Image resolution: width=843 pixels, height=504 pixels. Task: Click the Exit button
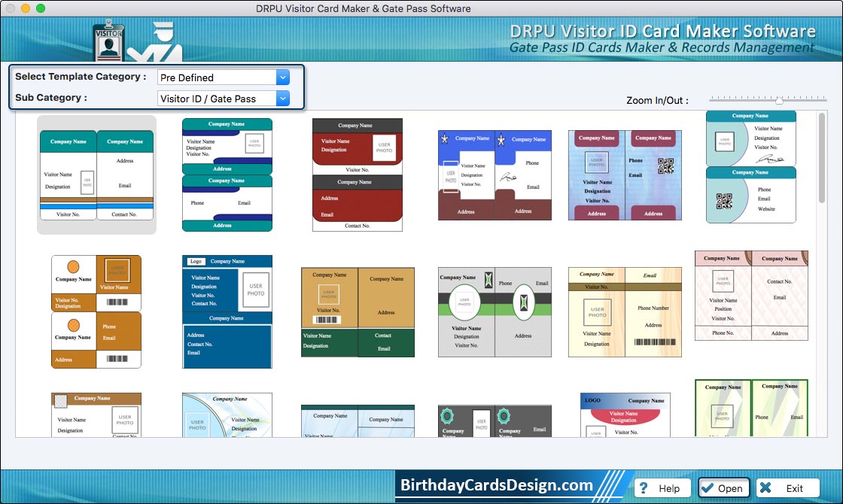coord(787,488)
